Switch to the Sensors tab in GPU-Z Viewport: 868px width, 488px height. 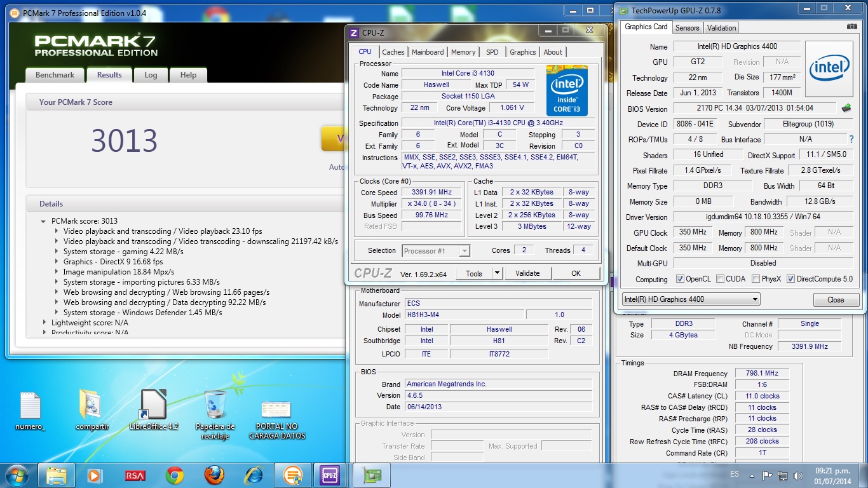(x=687, y=28)
